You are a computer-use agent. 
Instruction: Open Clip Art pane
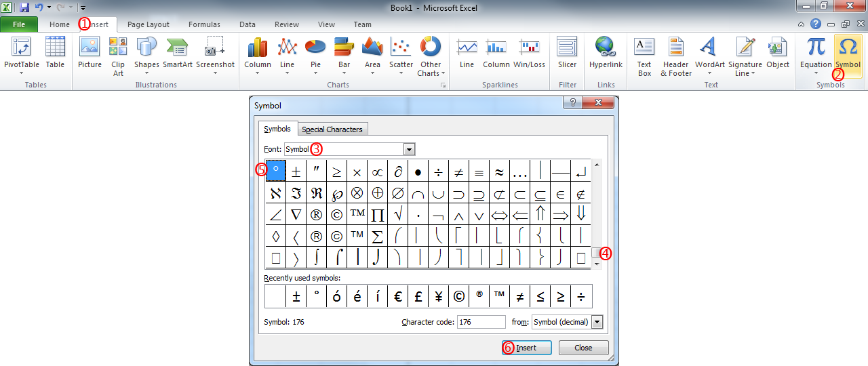[x=118, y=56]
